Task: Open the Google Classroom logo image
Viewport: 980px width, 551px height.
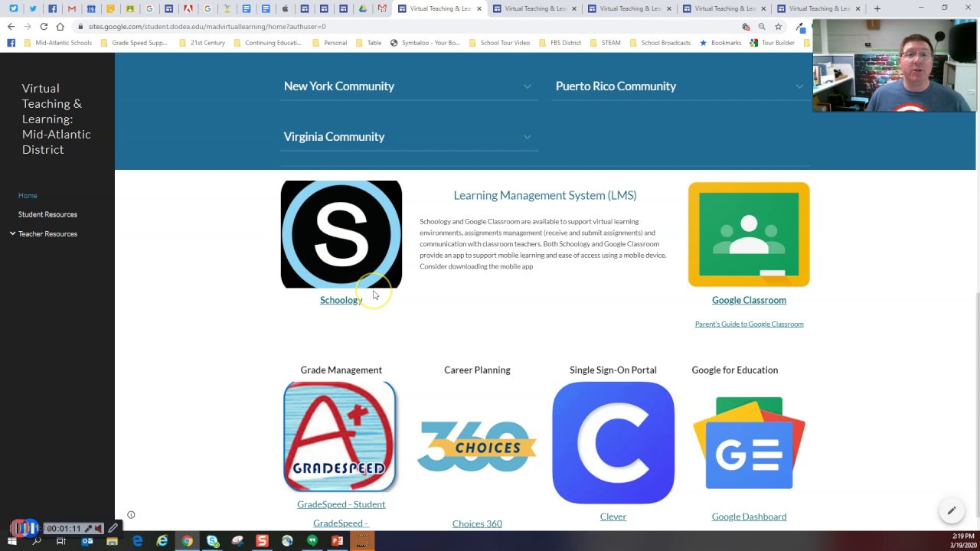Action: [x=749, y=234]
